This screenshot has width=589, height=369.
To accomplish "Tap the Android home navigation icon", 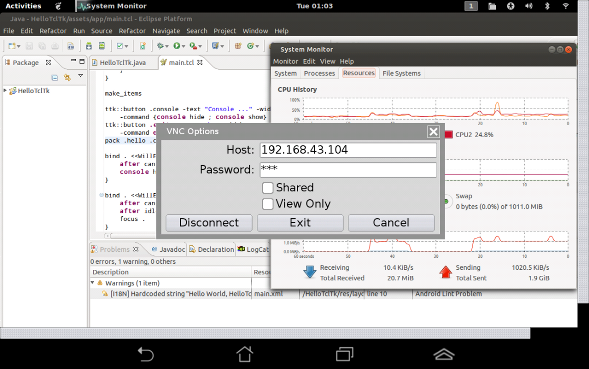I will tap(245, 354).
